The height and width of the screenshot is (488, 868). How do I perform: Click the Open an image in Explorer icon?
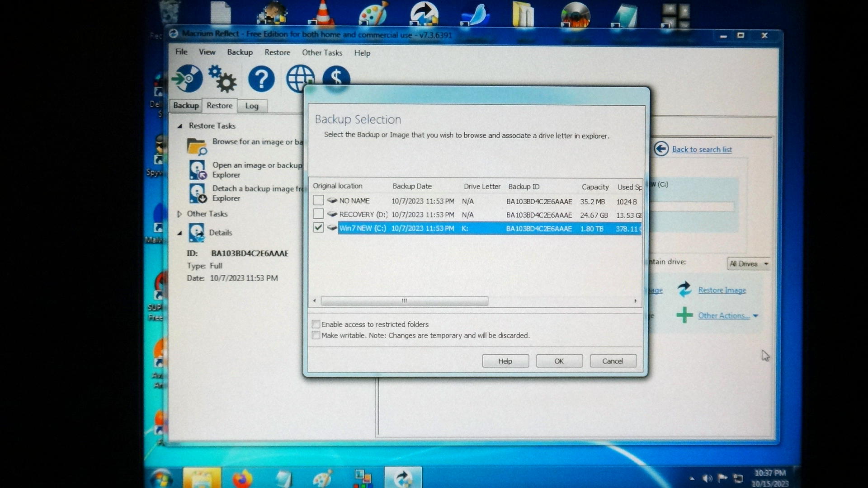click(x=198, y=170)
